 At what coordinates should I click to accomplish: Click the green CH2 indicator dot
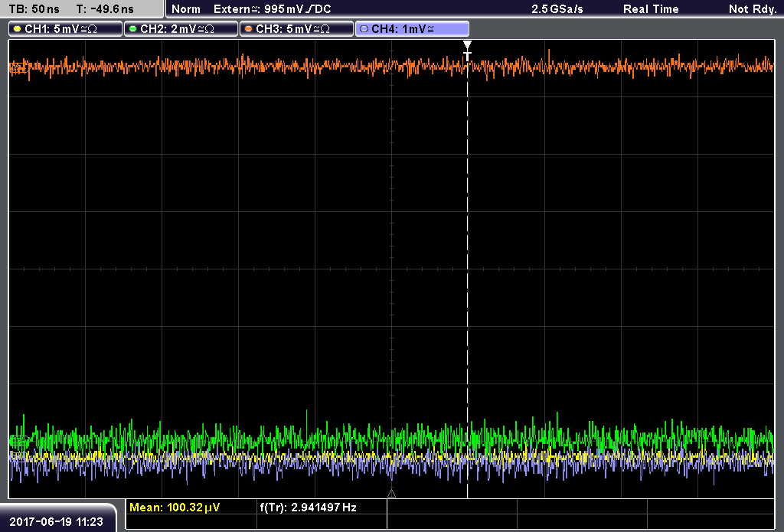(x=133, y=29)
